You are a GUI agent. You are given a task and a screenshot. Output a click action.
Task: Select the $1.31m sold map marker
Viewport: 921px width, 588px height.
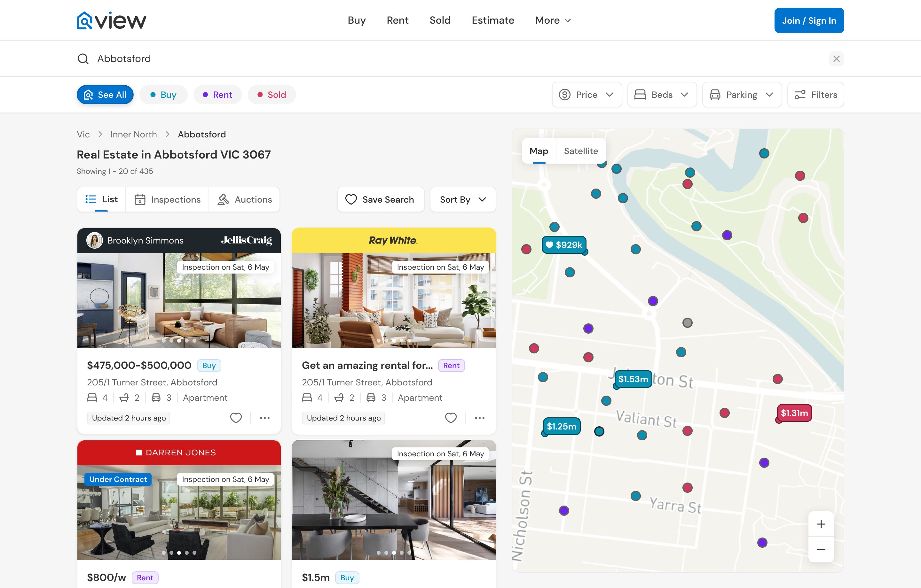[794, 413]
